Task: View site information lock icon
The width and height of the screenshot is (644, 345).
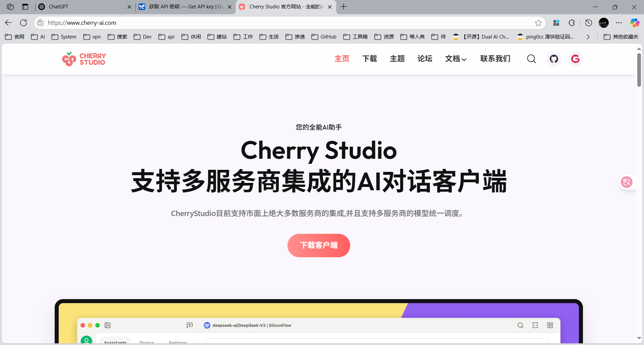Action: pos(40,23)
